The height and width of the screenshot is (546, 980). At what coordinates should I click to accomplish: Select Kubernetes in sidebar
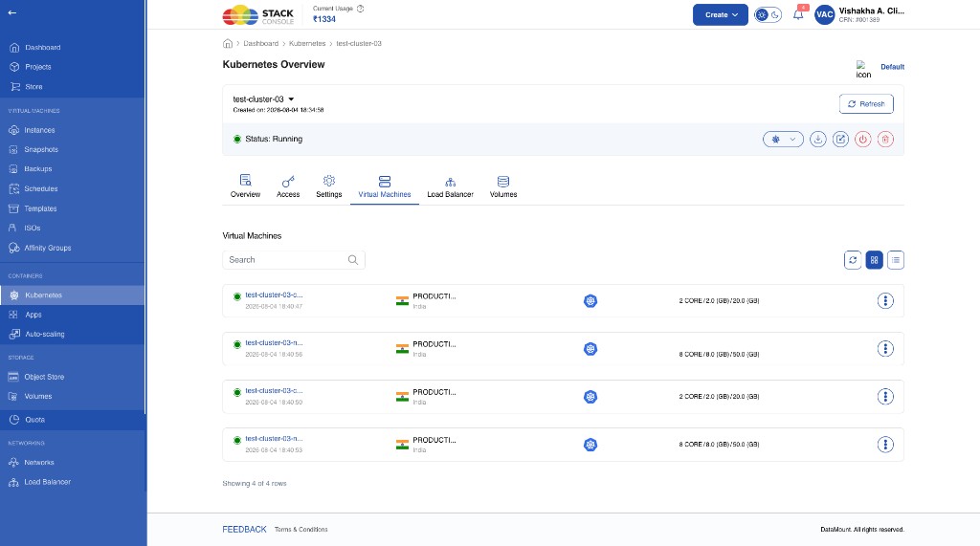43,295
